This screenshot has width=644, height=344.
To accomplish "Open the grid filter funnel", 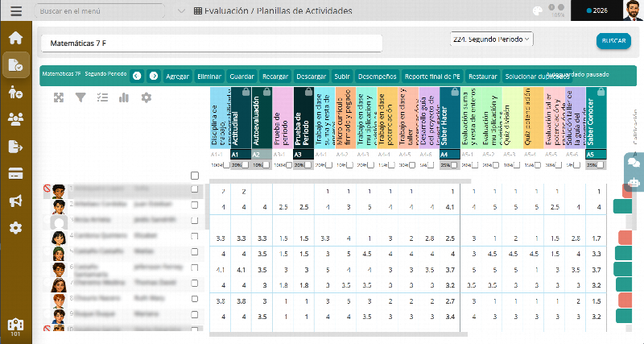I will coord(80,97).
